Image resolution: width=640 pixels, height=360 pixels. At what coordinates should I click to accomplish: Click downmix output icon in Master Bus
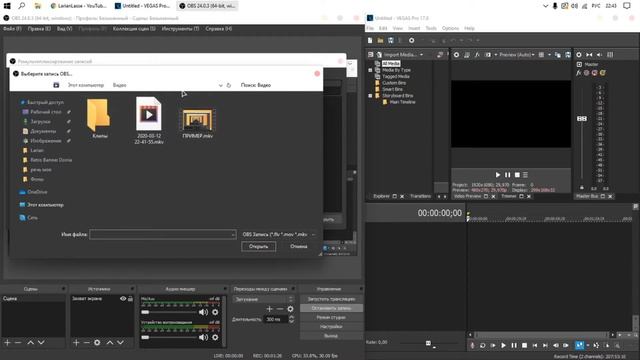[x=589, y=55]
